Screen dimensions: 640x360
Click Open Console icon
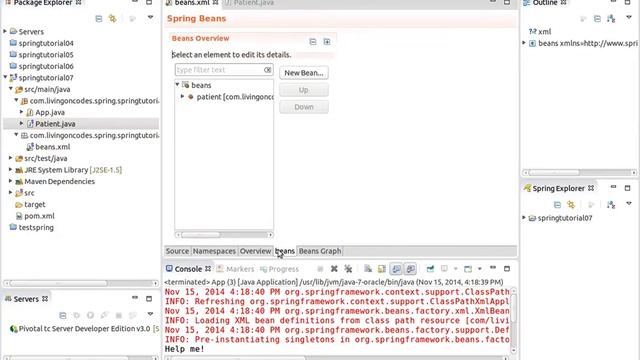pyautogui.click(x=468, y=269)
